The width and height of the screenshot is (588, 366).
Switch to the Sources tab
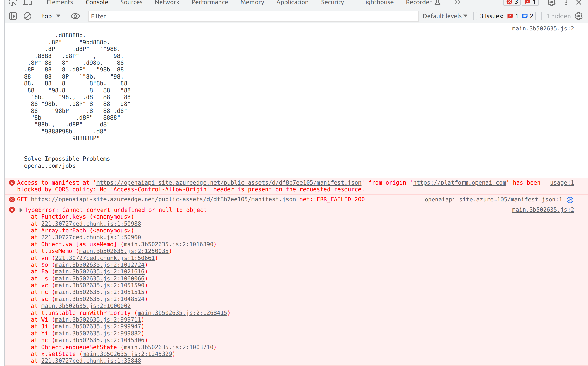pyautogui.click(x=131, y=3)
